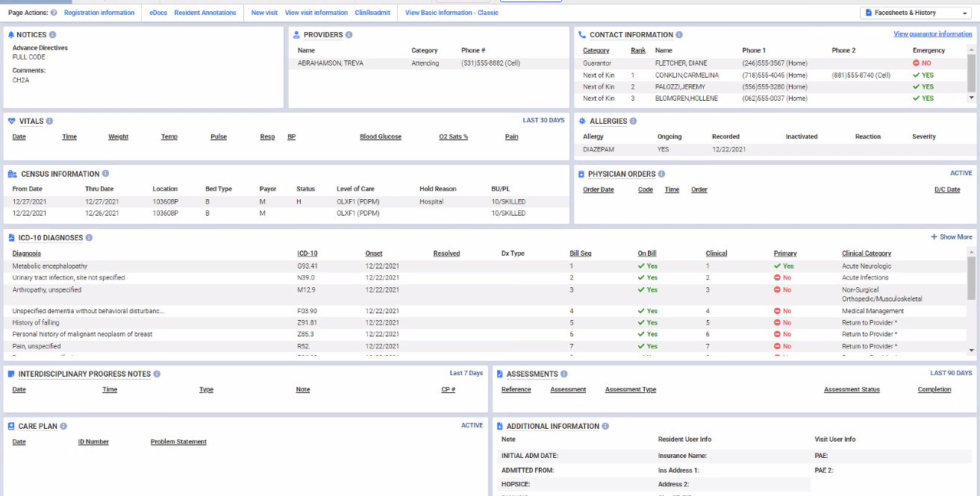Click the info icon next to Providers
Viewport: 980px width, 496px height.
pyautogui.click(x=349, y=35)
